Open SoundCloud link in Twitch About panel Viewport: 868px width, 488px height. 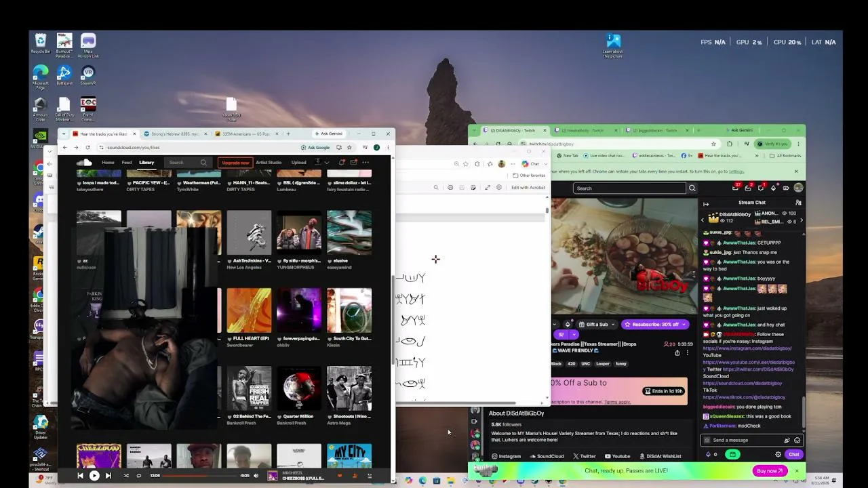click(x=548, y=456)
